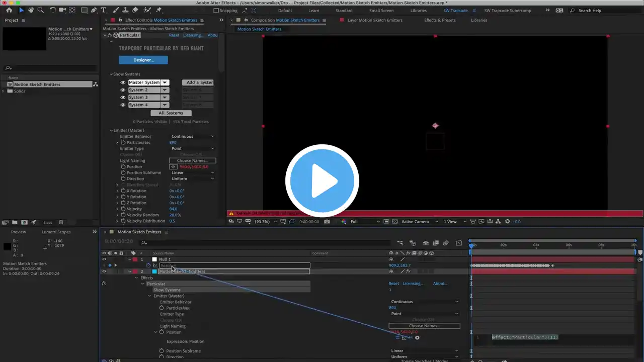Open the expression language menu play icon
The width and height of the screenshot is (644, 362).
[417, 338]
